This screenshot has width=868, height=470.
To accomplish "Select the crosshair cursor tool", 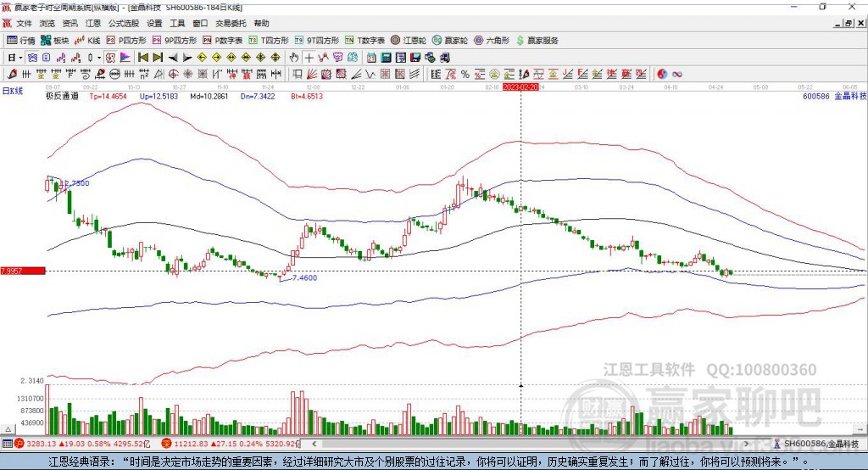I will pyautogui.click(x=309, y=58).
